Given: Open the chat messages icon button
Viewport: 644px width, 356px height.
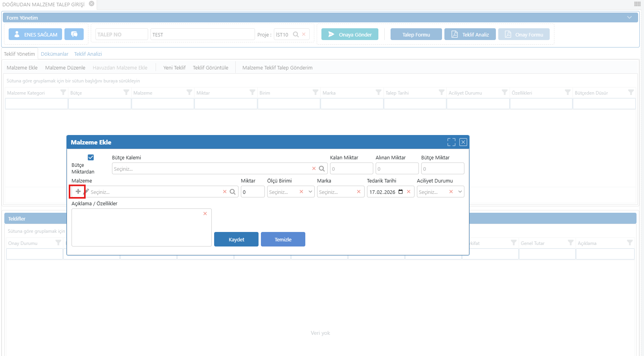Looking at the screenshot, I should point(74,35).
